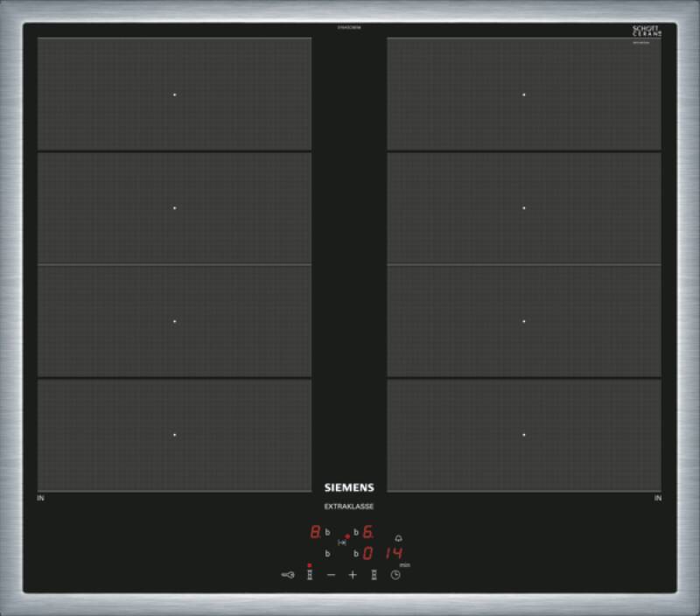
Task: Tap the key-shaped child lock icon
Action: point(288,575)
